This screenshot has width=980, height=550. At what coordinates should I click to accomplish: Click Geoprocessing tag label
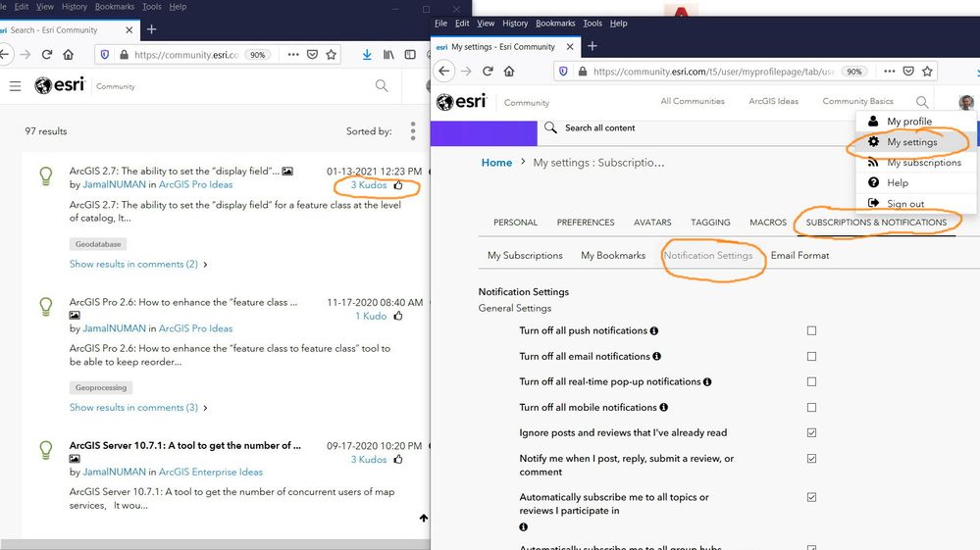click(x=101, y=387)
